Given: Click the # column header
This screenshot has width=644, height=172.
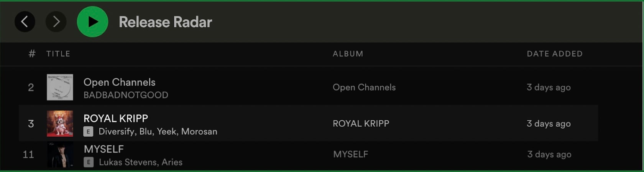Looking at the screenshot, I should coord(32,54).
